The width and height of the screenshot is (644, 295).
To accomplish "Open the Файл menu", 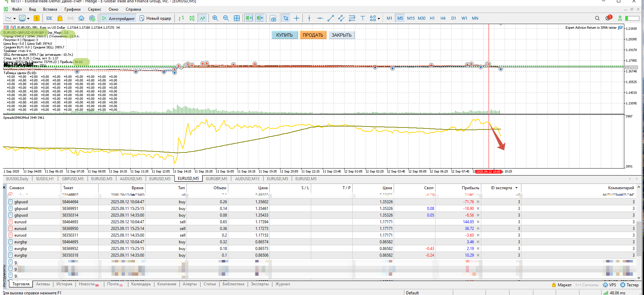I will 17,9.
